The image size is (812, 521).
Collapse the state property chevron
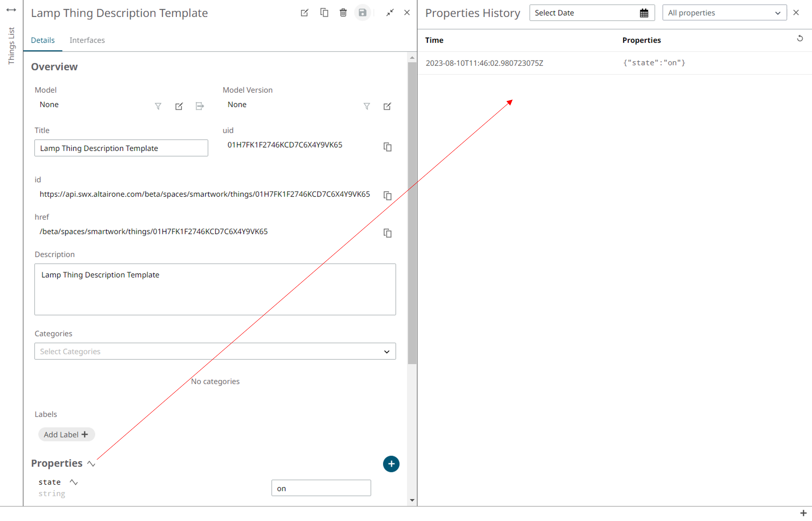click(x=74, y=482)
